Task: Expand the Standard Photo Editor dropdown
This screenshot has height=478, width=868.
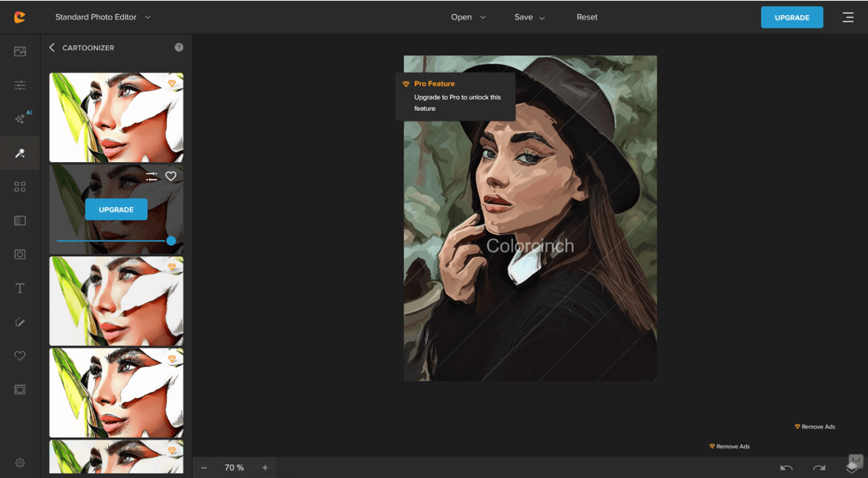Action: coord(103,18)
